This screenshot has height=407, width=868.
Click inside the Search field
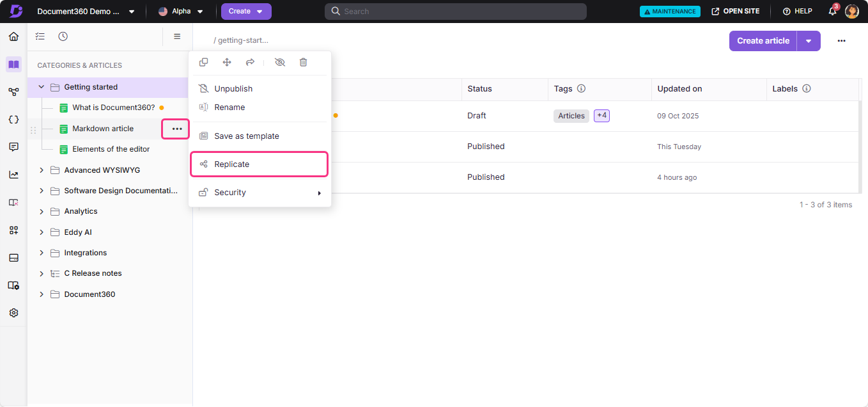pos(455,11)
